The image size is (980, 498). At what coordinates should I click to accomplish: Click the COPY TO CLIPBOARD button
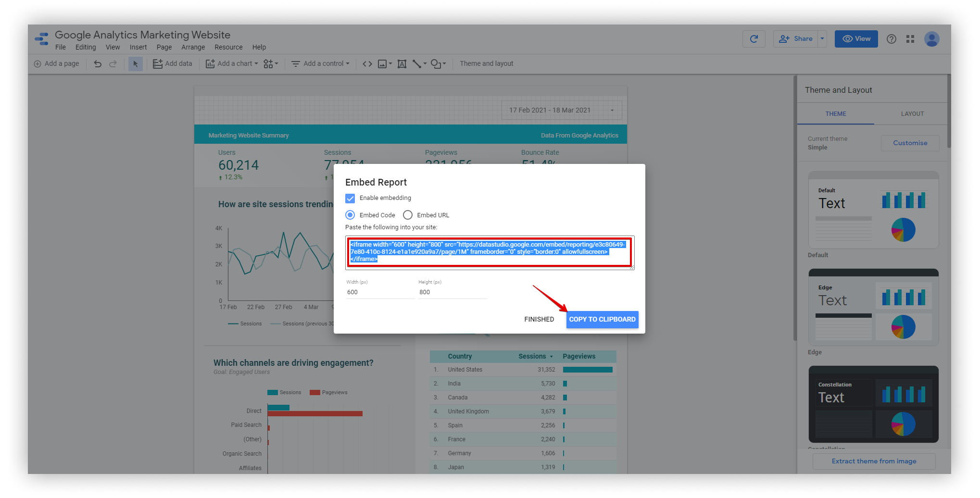pos(602,319)
